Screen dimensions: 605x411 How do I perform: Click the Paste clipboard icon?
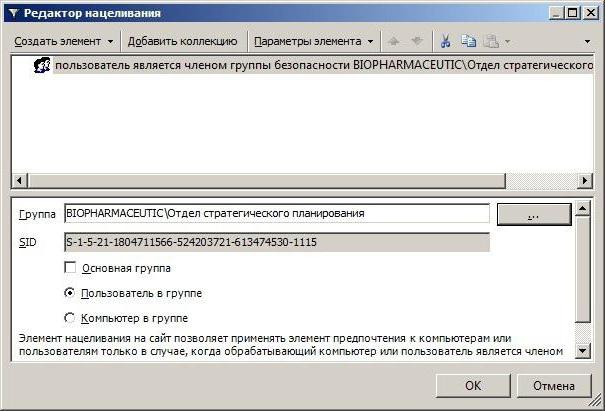click(491, 41)
